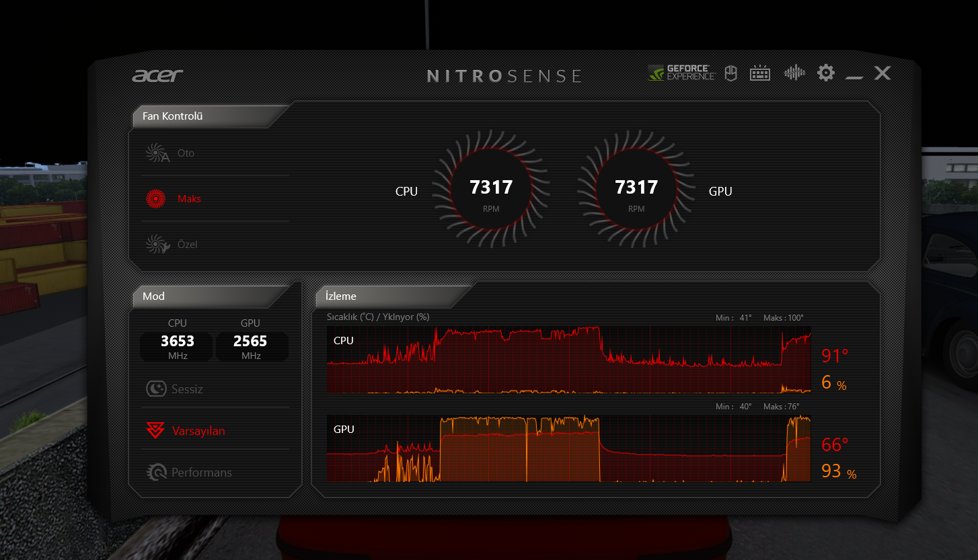Click the CPU graph Min : 41° label
This screenshot has height=560, width=978.
point(734,318)
